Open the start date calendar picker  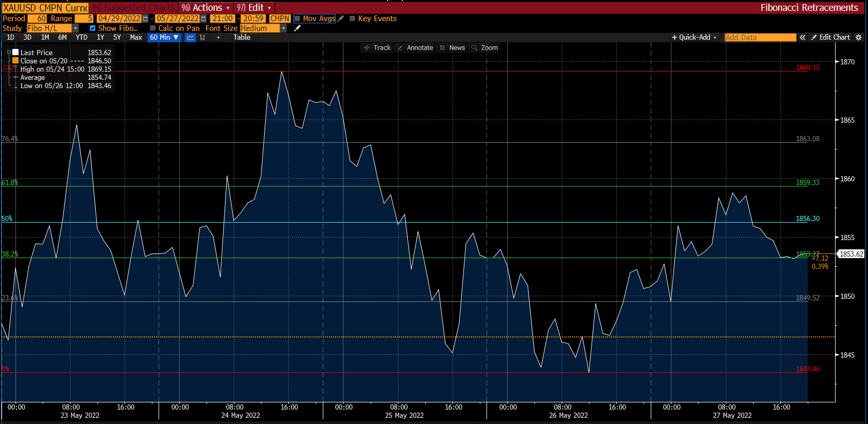pos(145,19)
